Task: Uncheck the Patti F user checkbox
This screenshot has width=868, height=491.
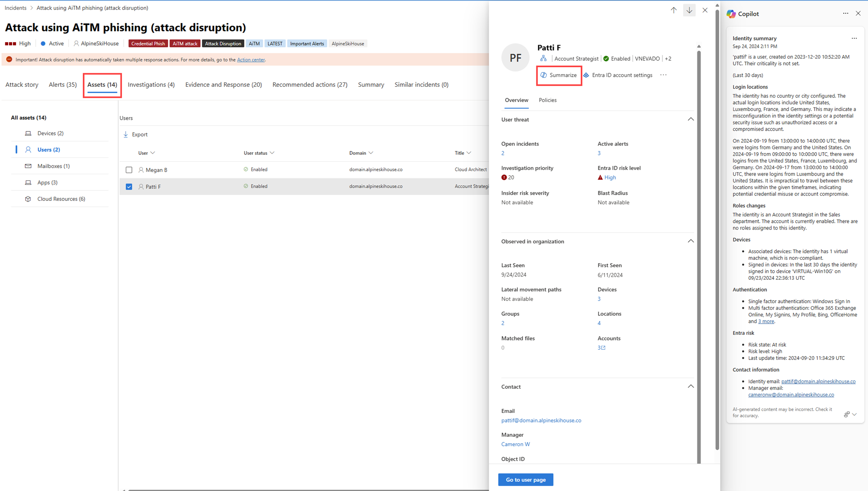Action: pos(129,187)
